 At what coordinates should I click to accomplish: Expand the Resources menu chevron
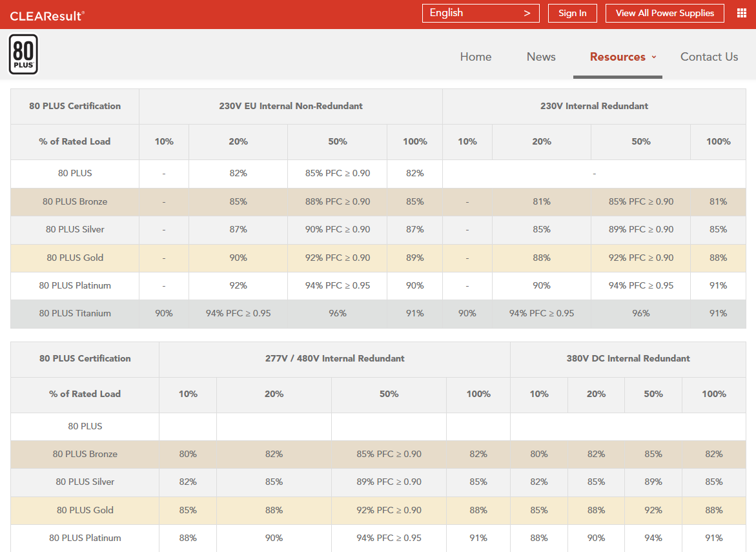click(x=654, y=57)
